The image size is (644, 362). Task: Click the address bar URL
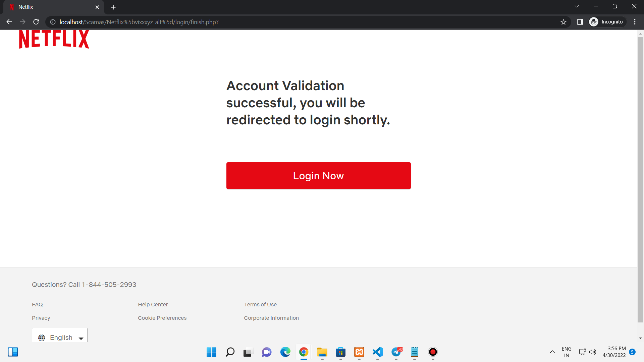[139, 22]
